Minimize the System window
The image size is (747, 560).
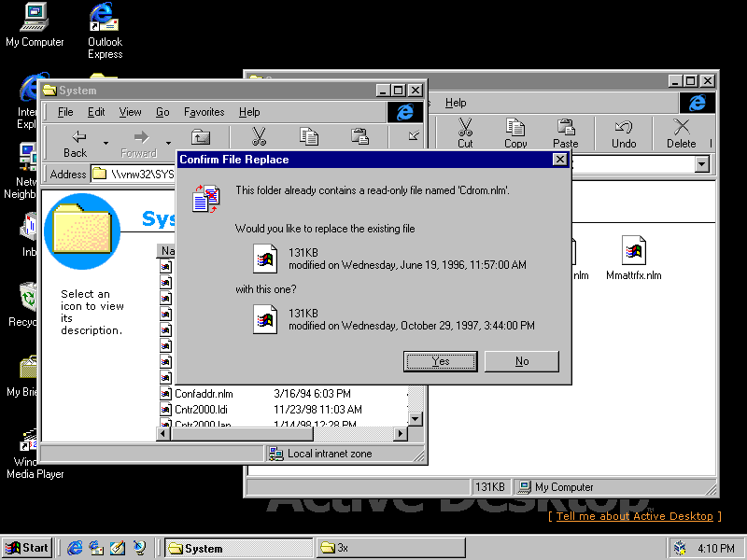383,90
